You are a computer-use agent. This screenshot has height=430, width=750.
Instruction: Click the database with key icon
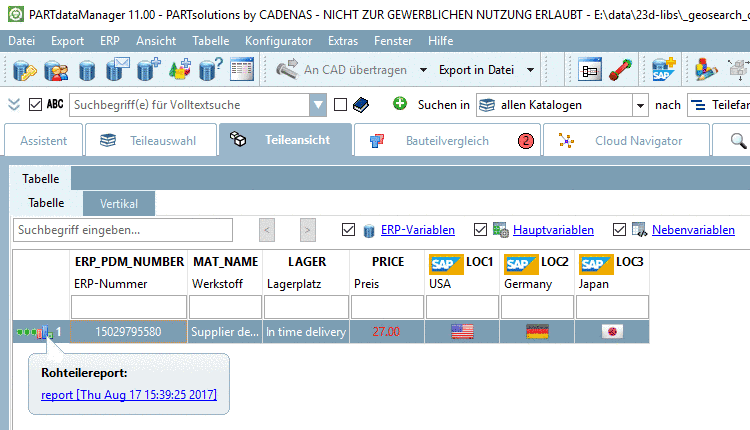(24, 70)
